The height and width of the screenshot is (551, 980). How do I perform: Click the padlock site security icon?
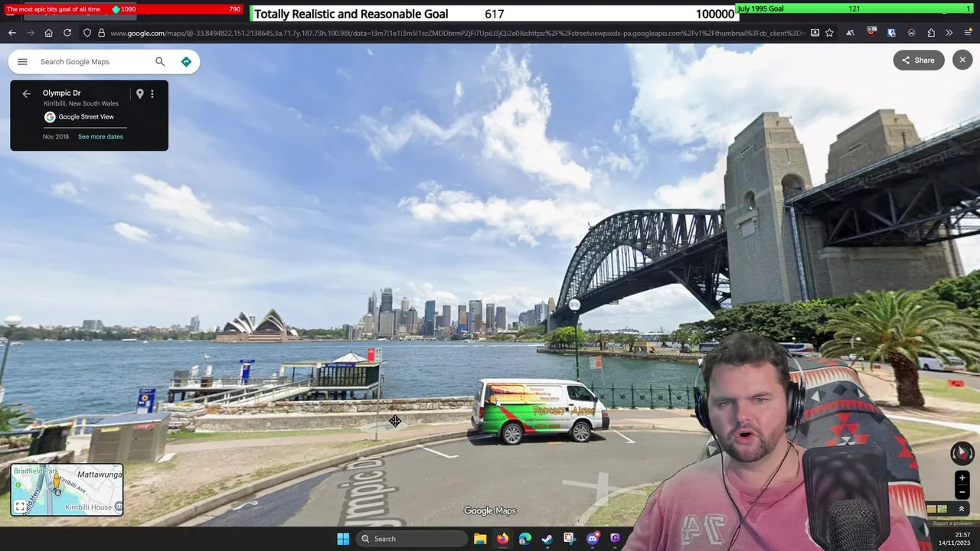101,33
